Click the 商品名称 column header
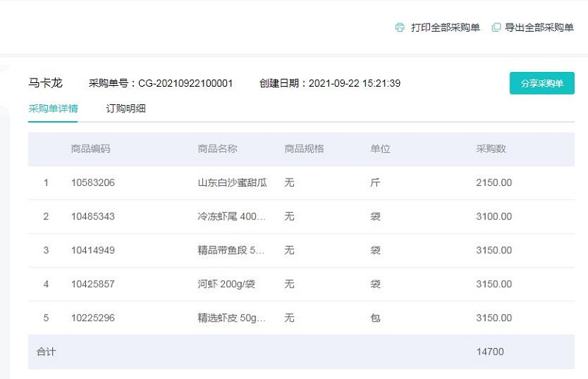Viewport: 588px width, 379px height. (x=218, y=149)
